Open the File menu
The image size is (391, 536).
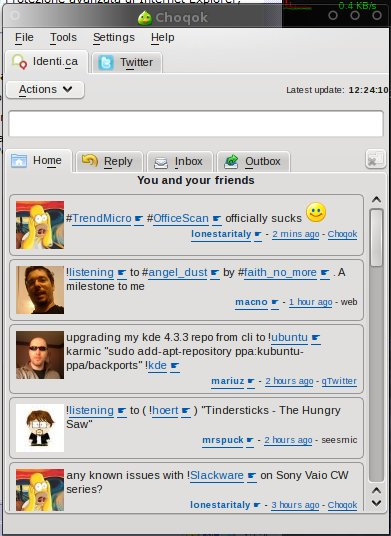tap(24, 37)
